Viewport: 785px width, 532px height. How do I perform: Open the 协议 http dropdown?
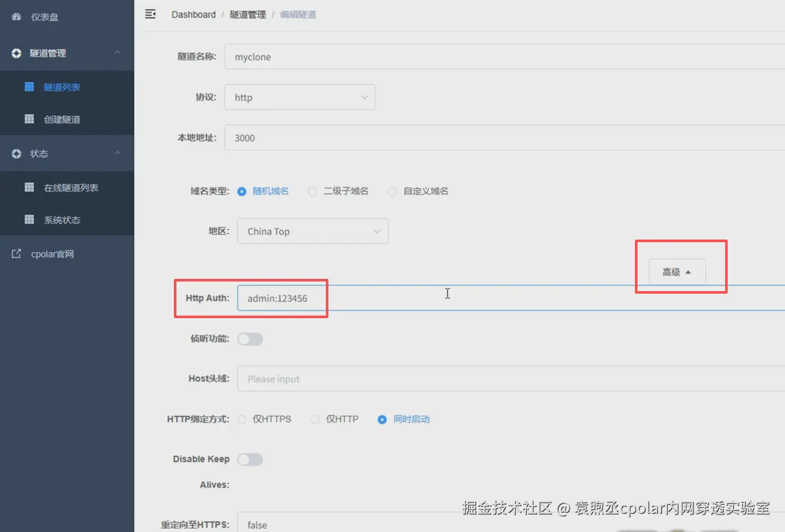point(300,97)
